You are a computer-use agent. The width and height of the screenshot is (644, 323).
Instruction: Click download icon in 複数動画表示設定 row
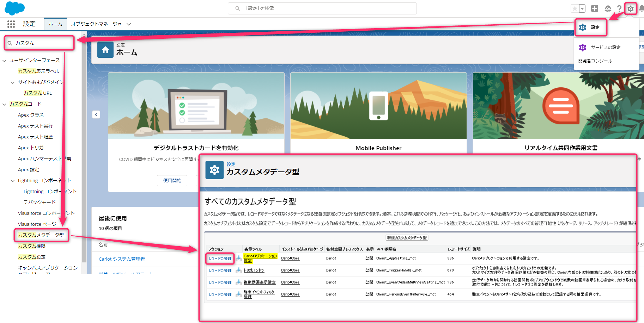[239, 282]
